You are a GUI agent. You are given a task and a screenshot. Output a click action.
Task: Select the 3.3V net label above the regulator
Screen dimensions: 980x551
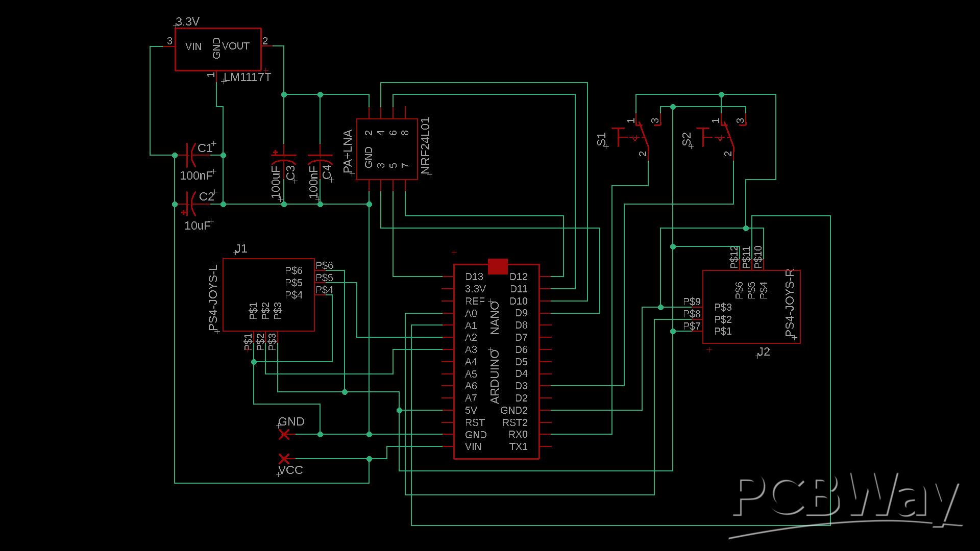(187, 21)
